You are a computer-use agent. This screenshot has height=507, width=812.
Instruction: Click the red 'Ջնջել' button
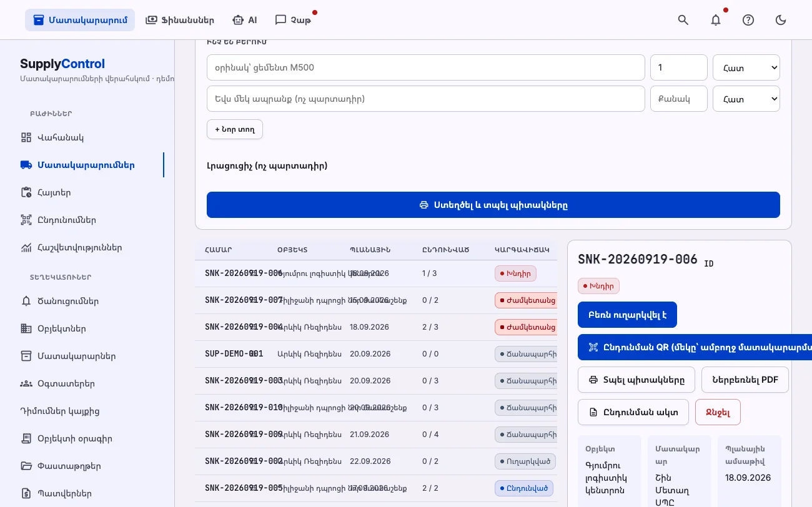(718, 412)
